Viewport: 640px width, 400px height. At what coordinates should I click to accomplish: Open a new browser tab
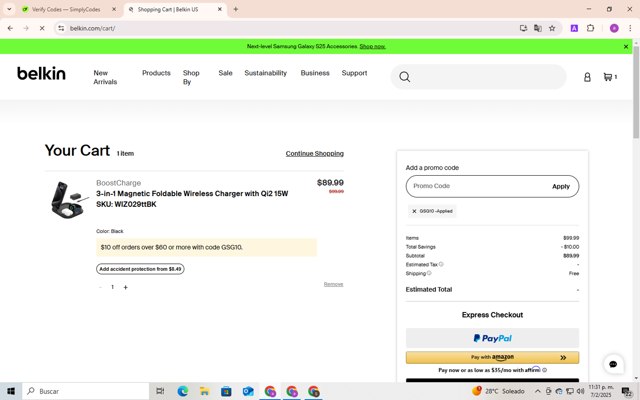[x=236, y=9]
